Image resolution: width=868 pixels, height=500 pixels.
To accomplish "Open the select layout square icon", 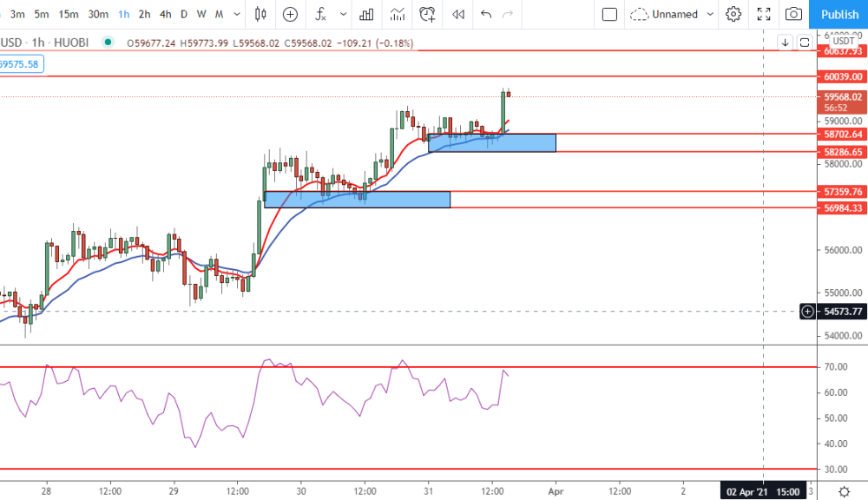I will [609, 15].
